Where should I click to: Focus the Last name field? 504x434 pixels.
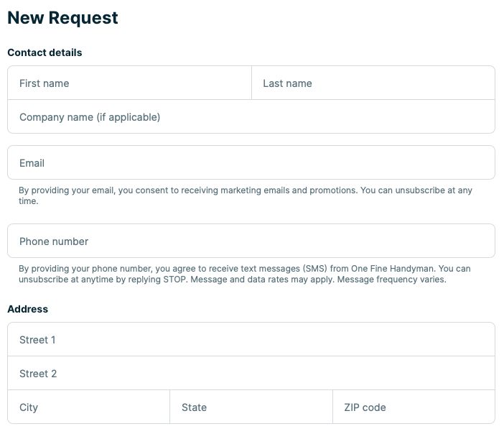pos(373,83)
